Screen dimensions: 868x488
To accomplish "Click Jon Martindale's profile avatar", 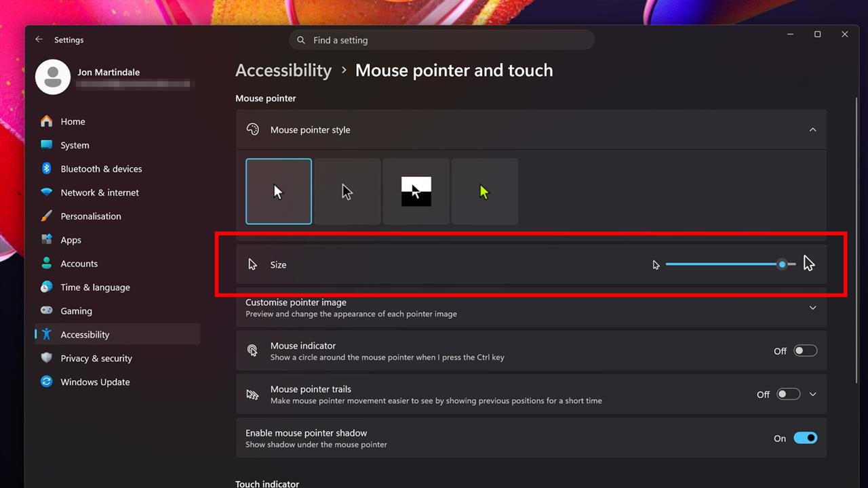I will (x=53, y=77).
